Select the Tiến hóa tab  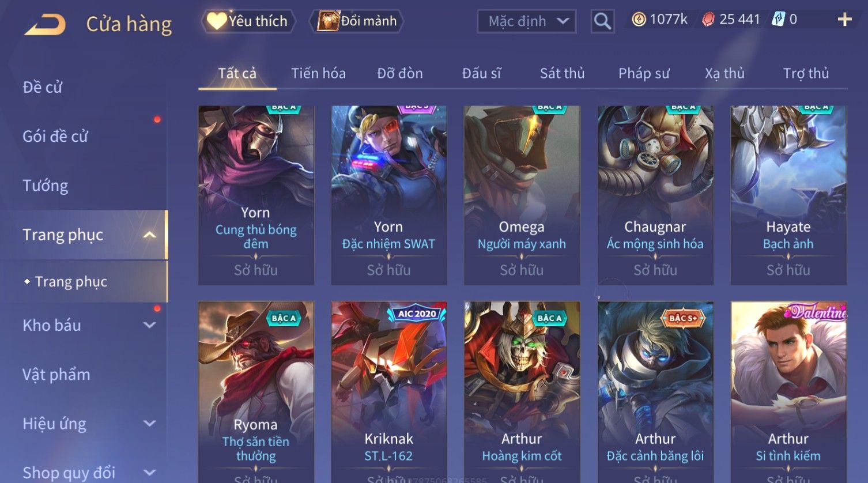318,73
